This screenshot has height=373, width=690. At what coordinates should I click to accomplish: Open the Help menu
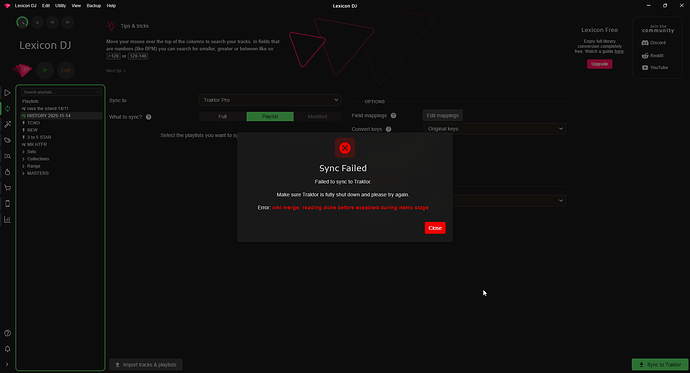click(x=111, y=6)
